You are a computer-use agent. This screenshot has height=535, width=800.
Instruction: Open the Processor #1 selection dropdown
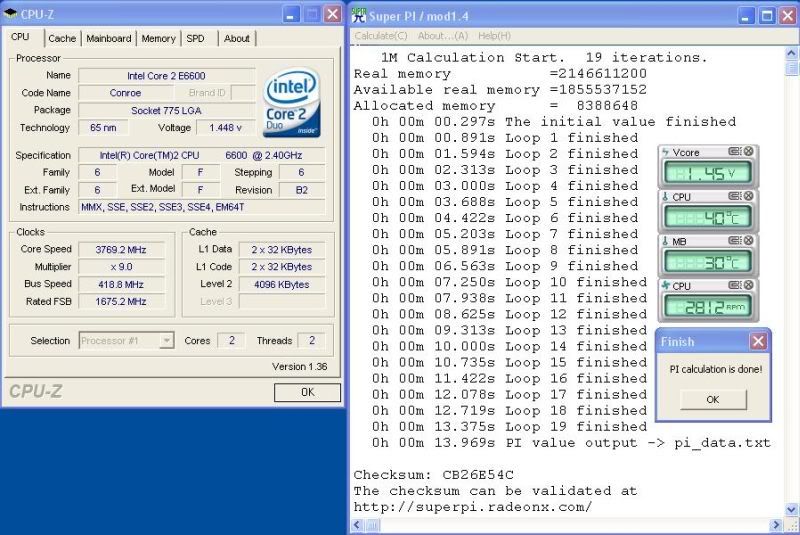pos(166,340)
